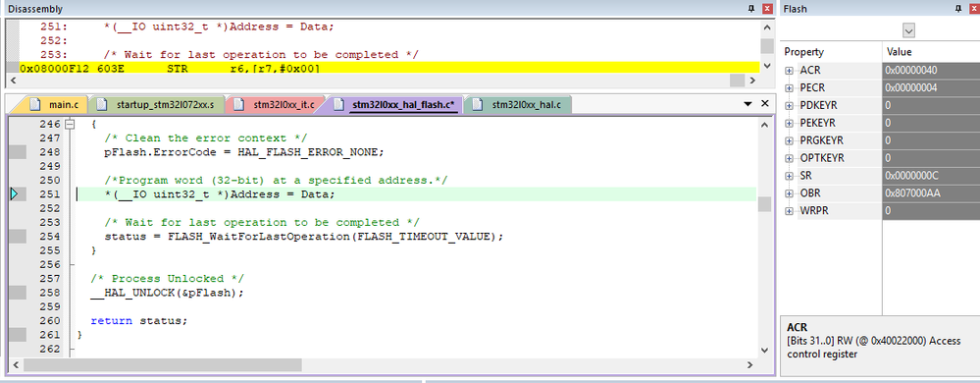
Task: Click Disassembly horizontal scrollbar right arrow
Action: coord(753,81)
